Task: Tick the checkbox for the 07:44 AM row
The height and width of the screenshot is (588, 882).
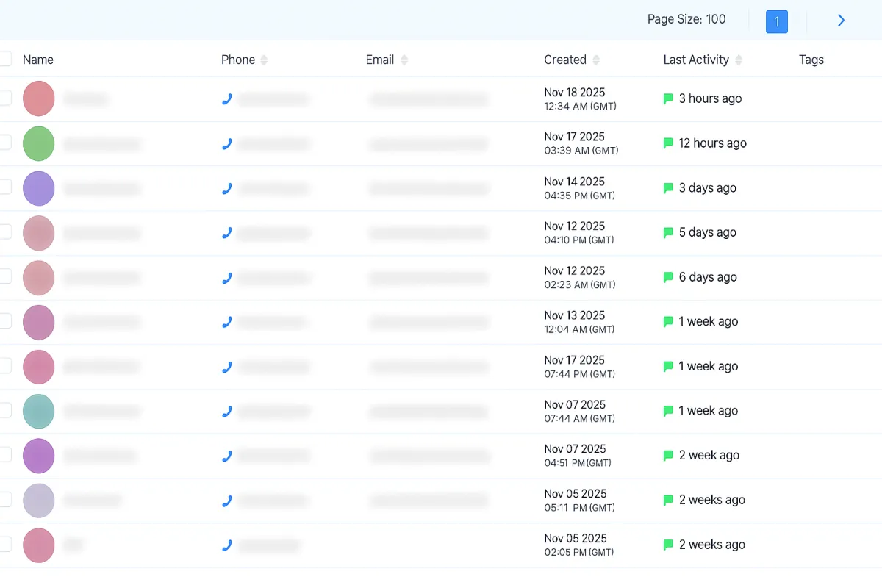Action: (4, 409)
